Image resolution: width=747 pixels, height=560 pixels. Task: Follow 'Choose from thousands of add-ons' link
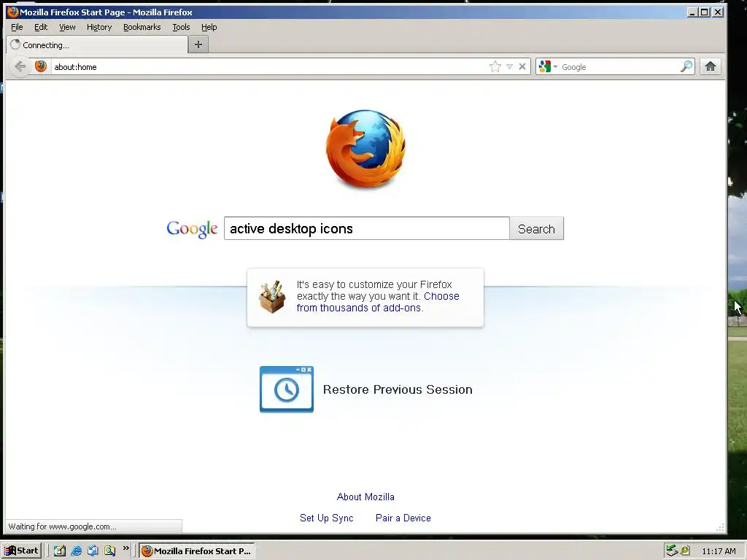[378, 302]
